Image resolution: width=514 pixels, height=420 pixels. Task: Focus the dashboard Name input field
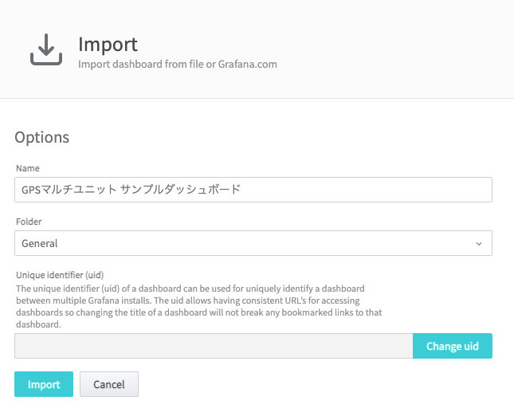click(x=253, y=190)
